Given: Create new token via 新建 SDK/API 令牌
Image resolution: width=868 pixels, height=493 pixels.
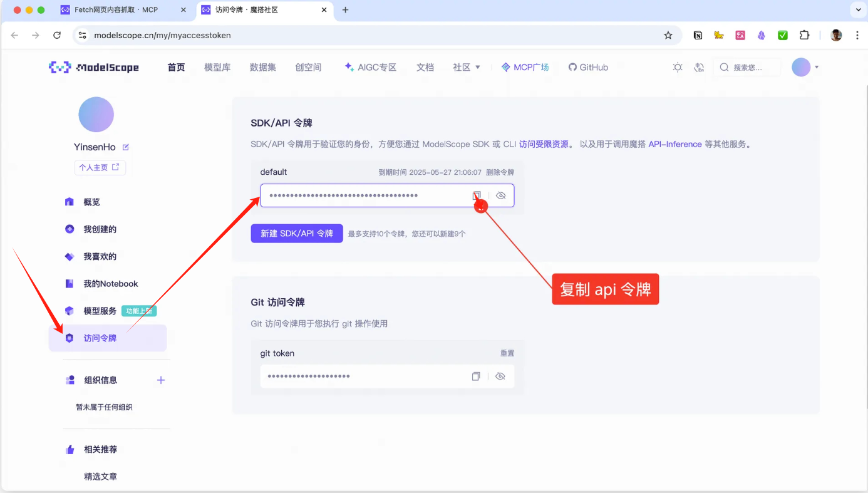Looking at the screenshot, I should (x=297, y=233).
